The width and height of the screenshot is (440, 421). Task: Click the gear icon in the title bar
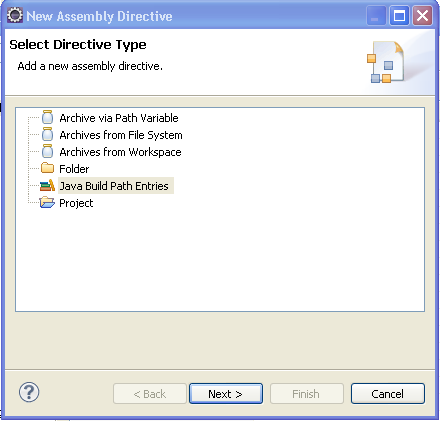coord(15,15)
